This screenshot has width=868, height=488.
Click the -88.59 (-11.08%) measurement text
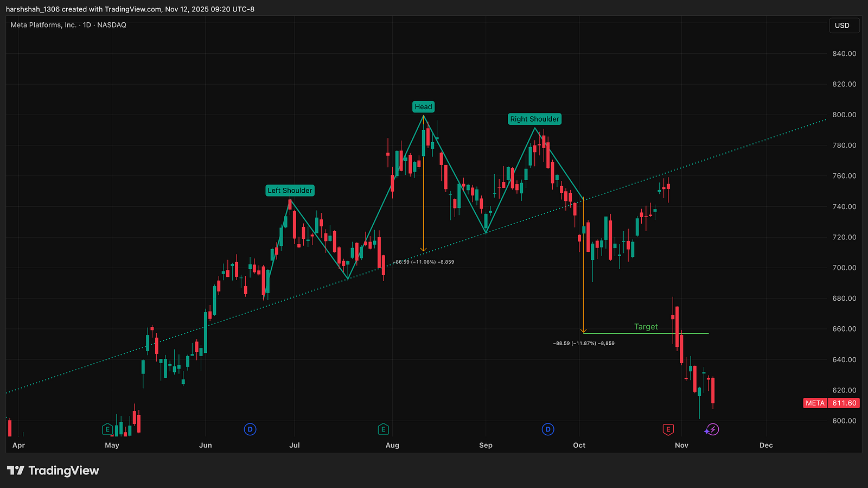424,262
